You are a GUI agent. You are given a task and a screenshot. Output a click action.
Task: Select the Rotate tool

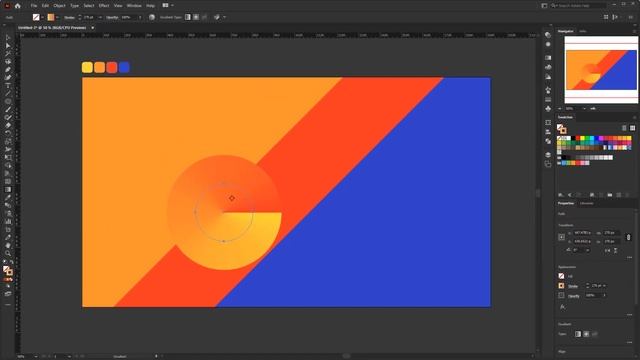click(x=8, y=133)
